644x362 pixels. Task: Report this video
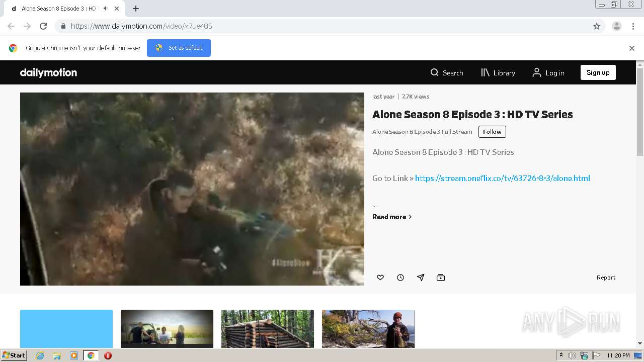606,278
